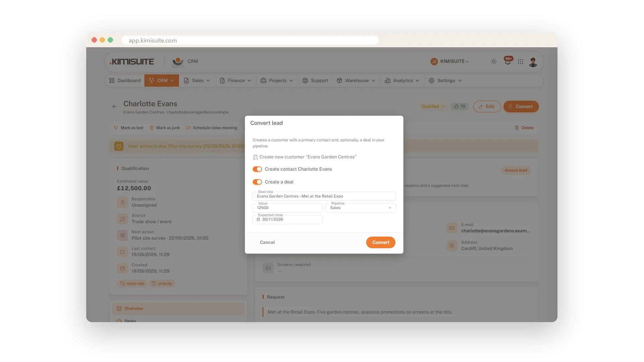Expand the Finance menu
Image resolution: width=644 pixels, height=362 pixels.
(235, 80)
